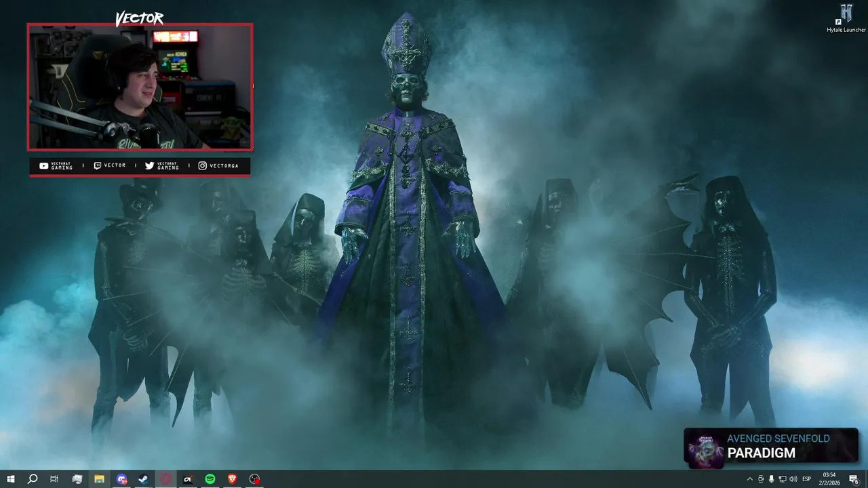Click the webcam feed thumbnail
The image size is (868, 488).
click(x=140, y=87)
